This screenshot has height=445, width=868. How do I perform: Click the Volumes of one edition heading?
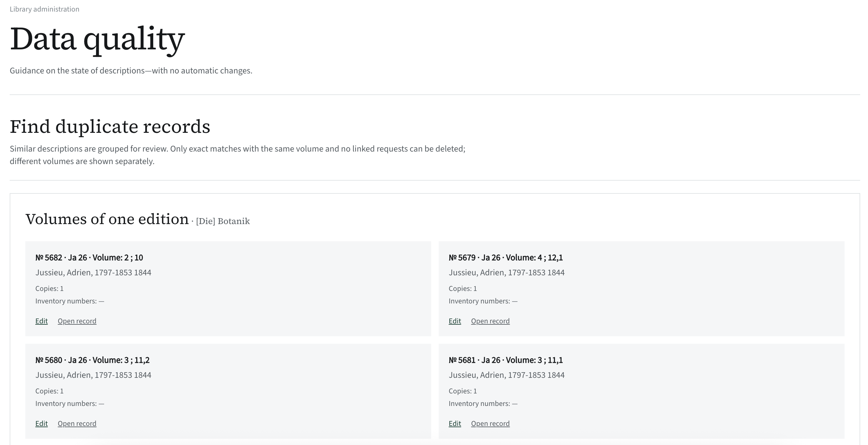point(107,219)
